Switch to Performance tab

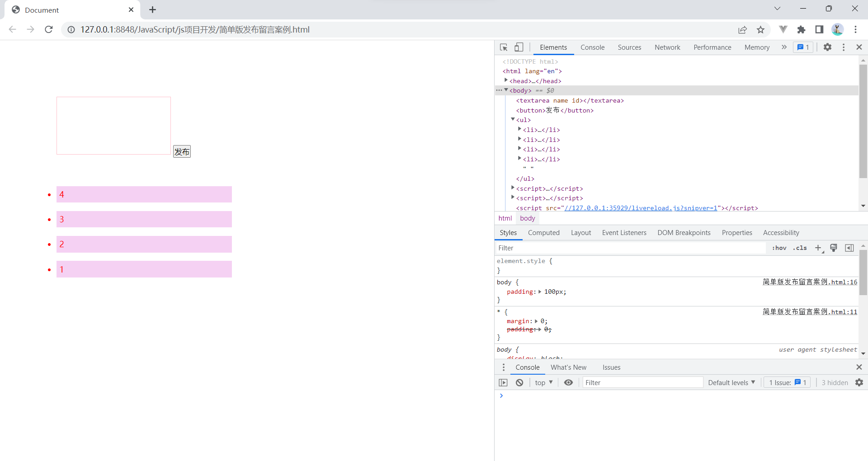click(x=712, y=47)
